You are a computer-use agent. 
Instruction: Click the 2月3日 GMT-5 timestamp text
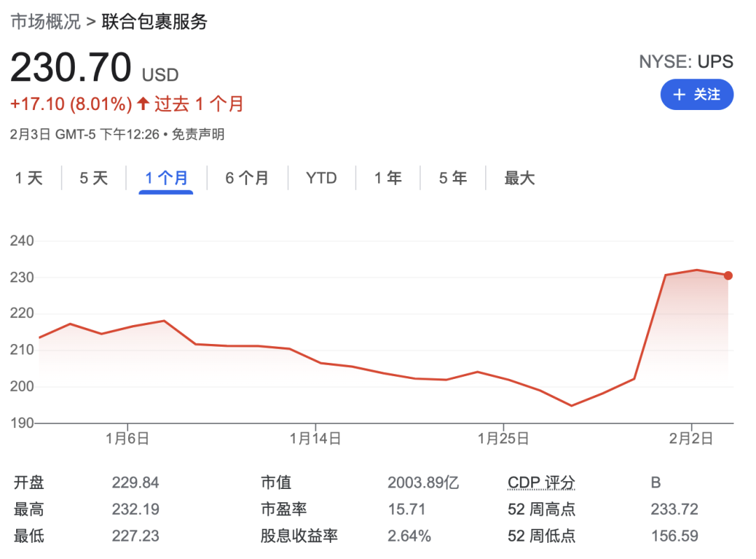(85, 134)
